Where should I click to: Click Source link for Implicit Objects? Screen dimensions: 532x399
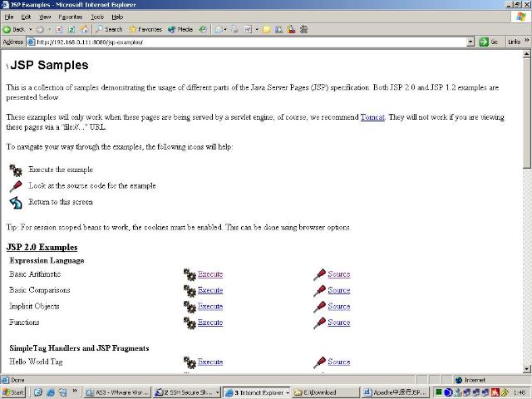[338, 307]
